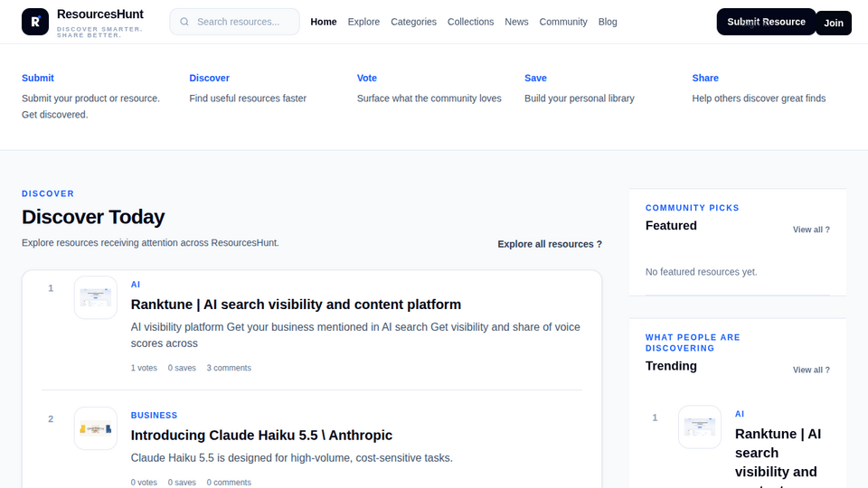
Task: Open the Claude Haiku 5.5 thumbnail
Action: pos(96,428)
